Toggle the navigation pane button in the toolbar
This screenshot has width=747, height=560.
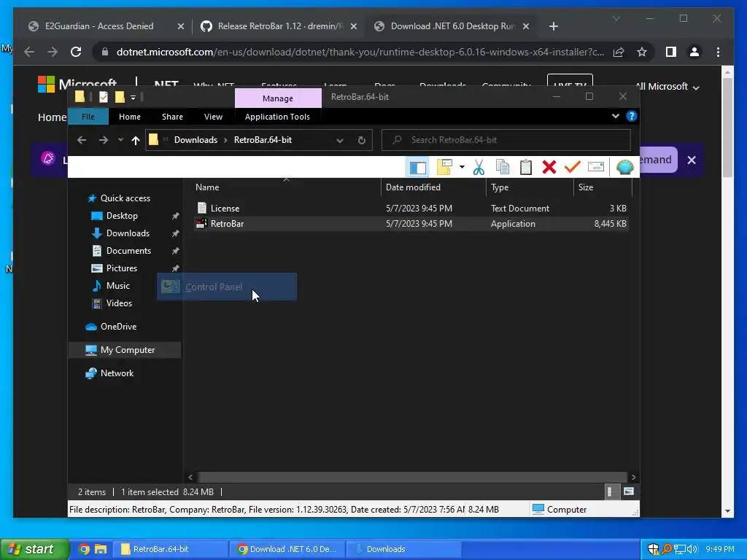click(418, 167)
